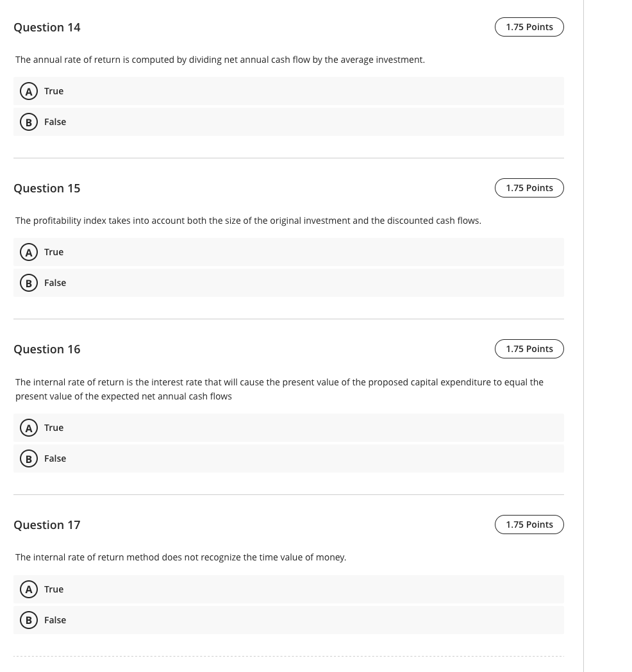This screenshot has height=672, width=632.
Task: Click the circled A icon under Question 15
Action: pos(29,252)
